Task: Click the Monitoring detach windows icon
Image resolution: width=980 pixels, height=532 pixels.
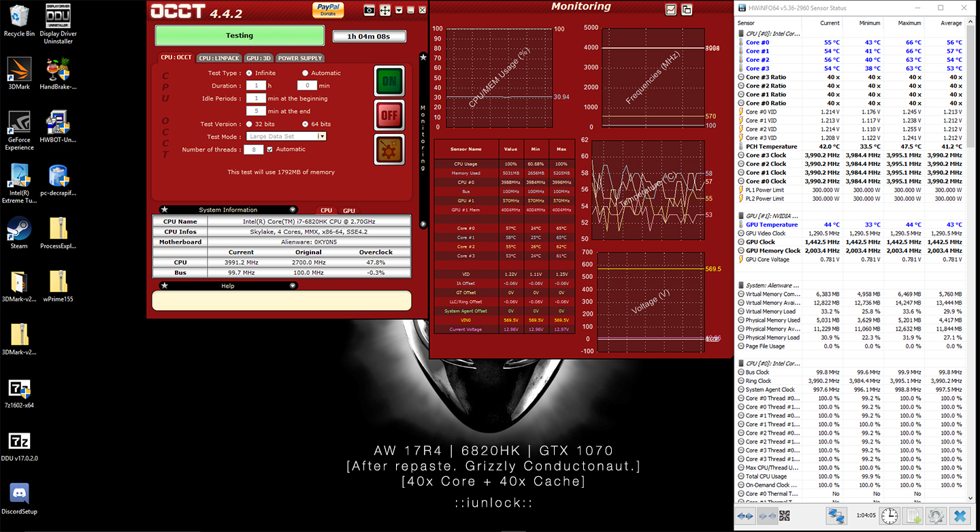Action: (x=687, y=10)
